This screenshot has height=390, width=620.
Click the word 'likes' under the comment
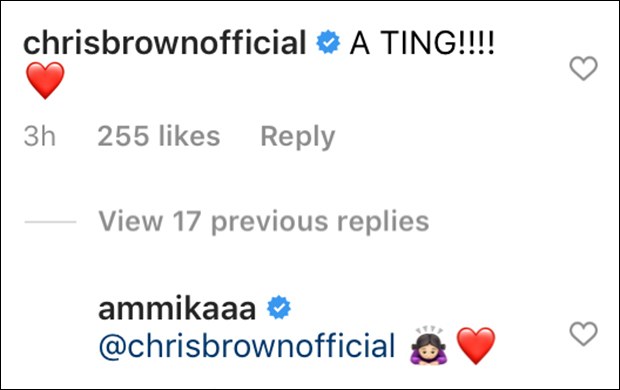[x=189, y=136]
